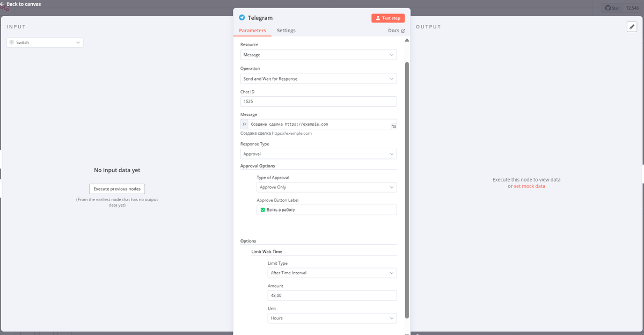Open the edit output pencil icon
This screenshot has height=335, width=644.
632,27
